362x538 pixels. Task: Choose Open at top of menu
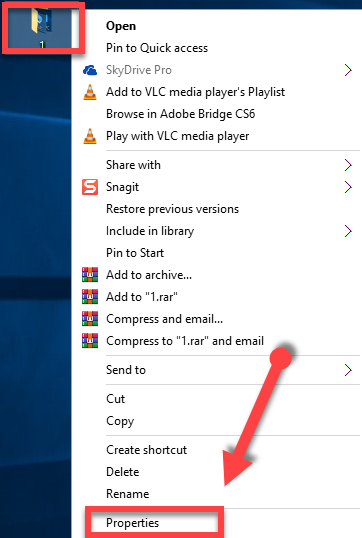(121, 26)
